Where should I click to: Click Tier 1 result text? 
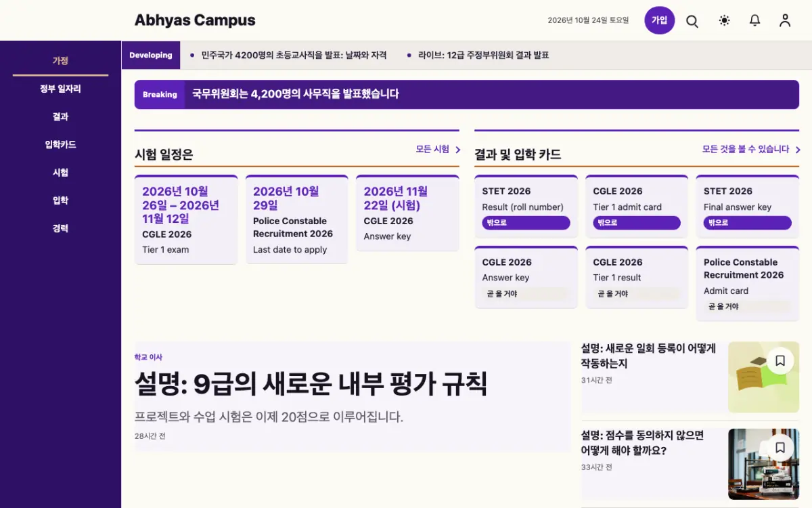tap(616, 278)
